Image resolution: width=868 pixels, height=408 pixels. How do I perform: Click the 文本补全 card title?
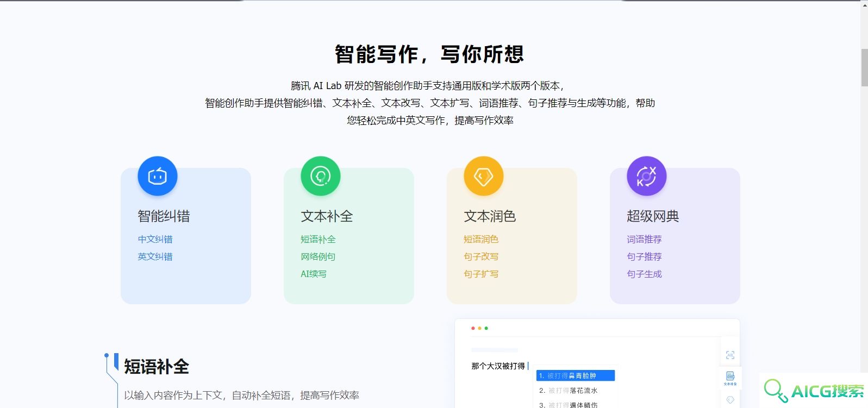tap(327, 216)
